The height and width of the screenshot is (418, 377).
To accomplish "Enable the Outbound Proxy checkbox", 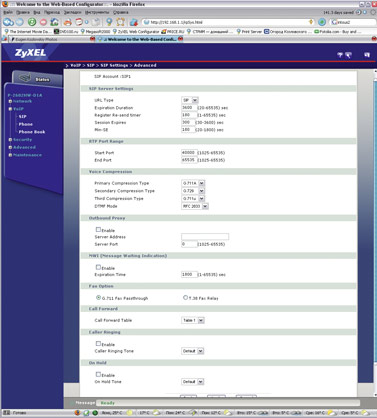I will point(98,229).
